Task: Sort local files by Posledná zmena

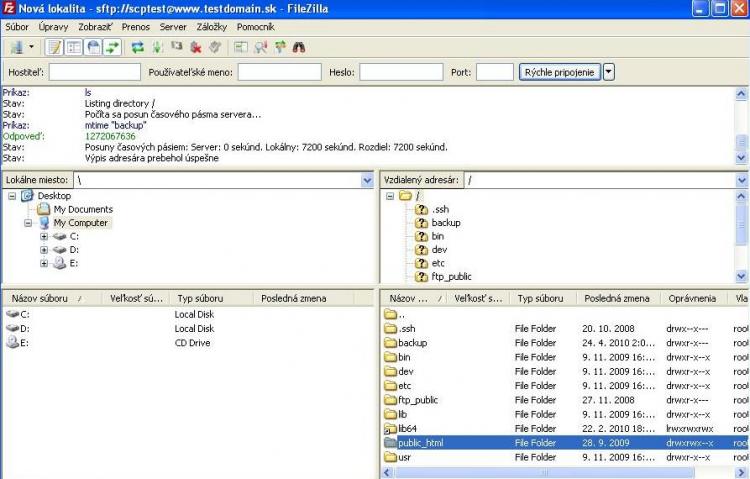Action: (x=303, y=299)
